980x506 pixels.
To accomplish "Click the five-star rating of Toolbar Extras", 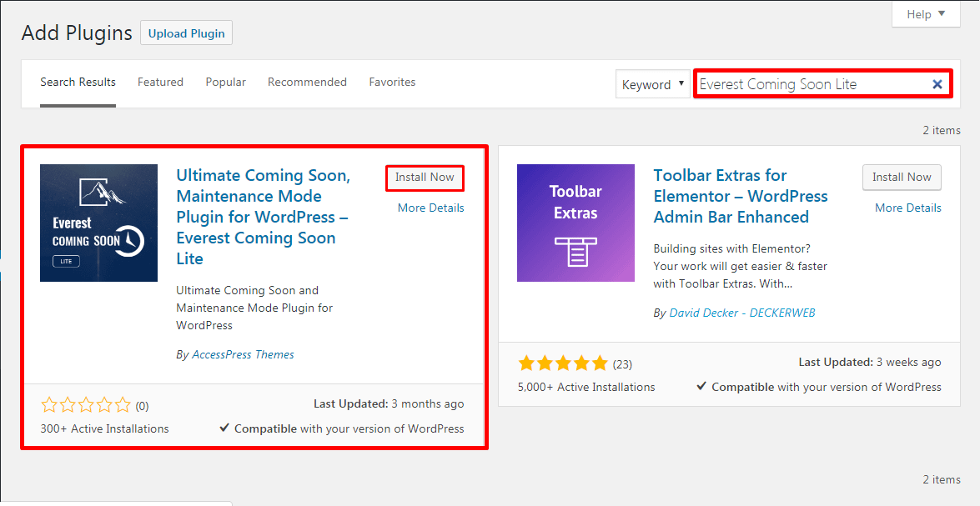I will click(x=562, y=363).
